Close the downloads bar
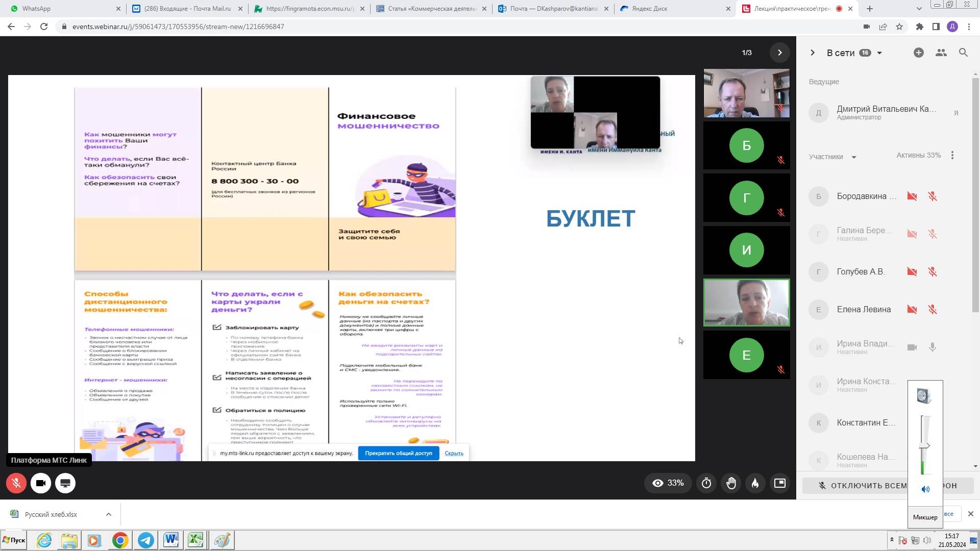 [971, 514]
